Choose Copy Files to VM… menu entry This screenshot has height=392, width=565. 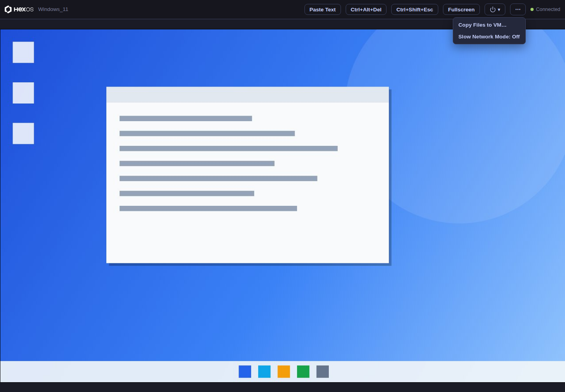(489, 25)
